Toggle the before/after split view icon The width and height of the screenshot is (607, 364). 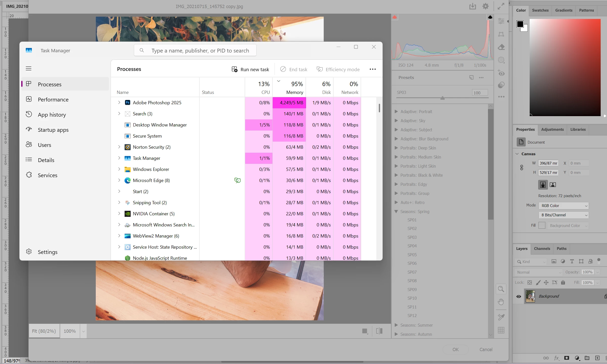click(x=379, y=331)
